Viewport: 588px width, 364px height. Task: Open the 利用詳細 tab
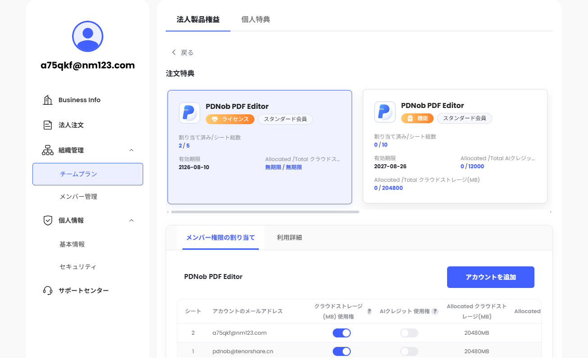(x=289, y=238)
